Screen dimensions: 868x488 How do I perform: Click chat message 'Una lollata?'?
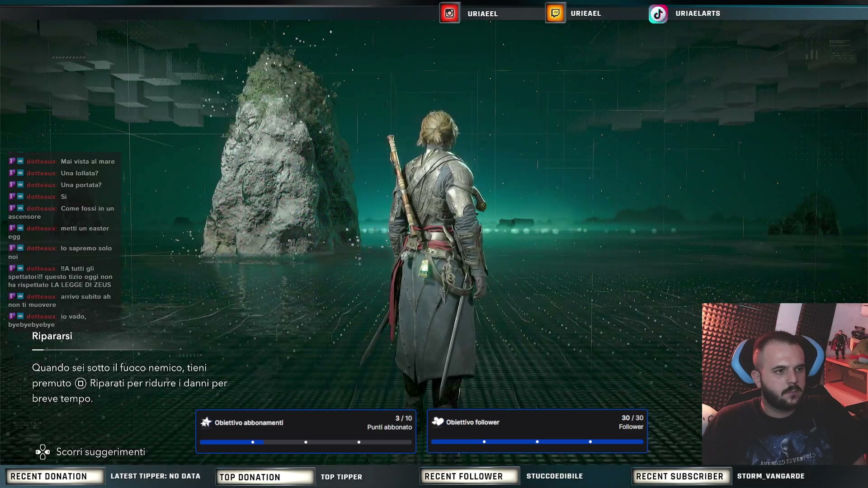(80, 173)
